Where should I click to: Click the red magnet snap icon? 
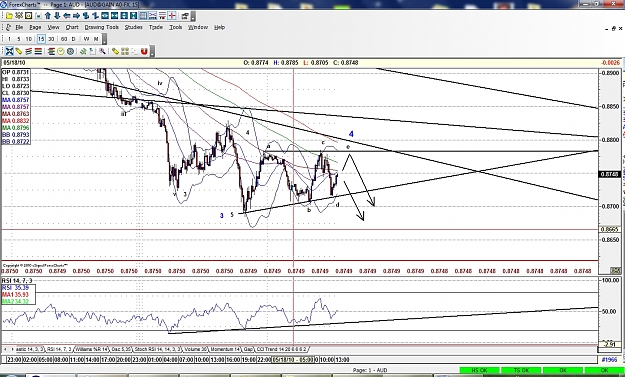coord(144,51)
